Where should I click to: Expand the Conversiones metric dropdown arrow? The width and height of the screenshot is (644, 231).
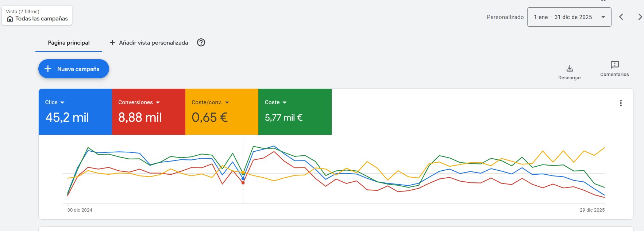coord(158,102)
